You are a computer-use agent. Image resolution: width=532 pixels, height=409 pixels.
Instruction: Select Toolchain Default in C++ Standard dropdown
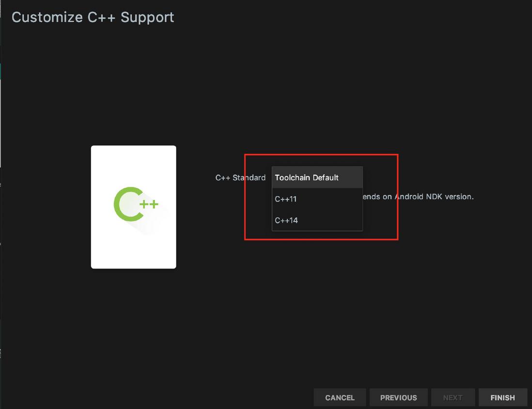(x=317, y=178)
